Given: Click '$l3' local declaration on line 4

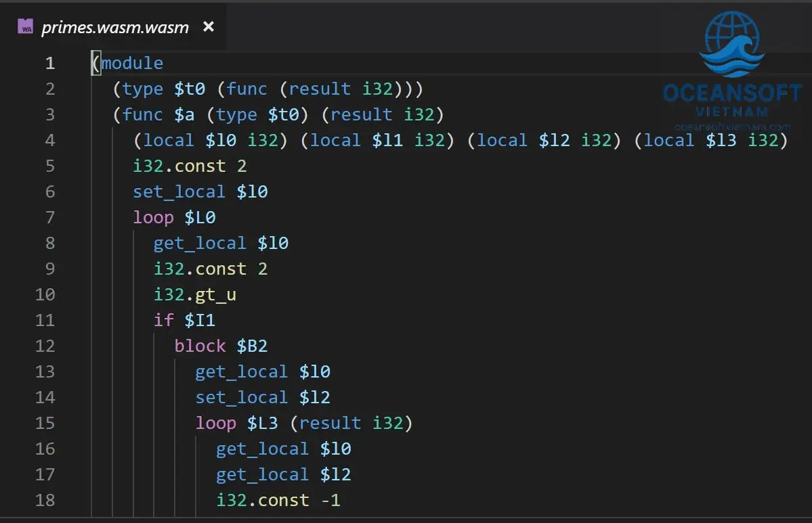Looking at the screenshot, I should click(x=721, y=140).
